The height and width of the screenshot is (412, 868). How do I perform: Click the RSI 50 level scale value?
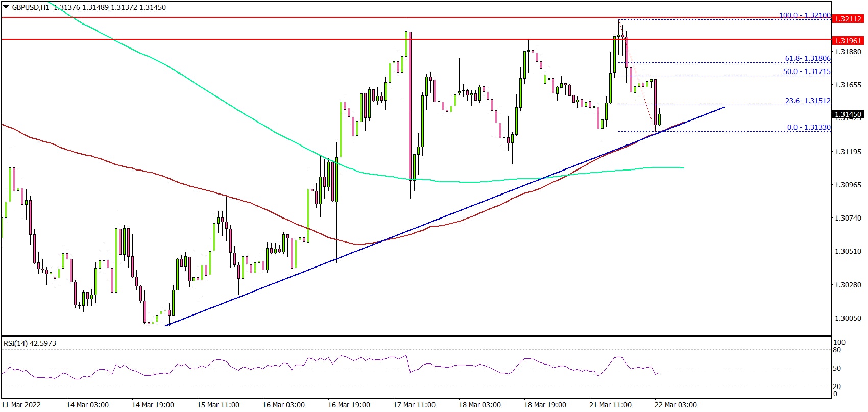tap(836, 368)
